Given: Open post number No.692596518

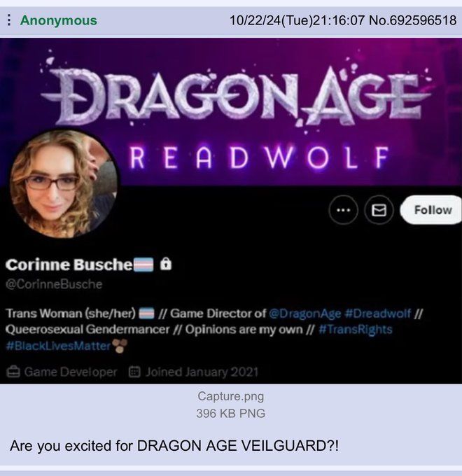Looking at the screenshot, I should 412,20.
